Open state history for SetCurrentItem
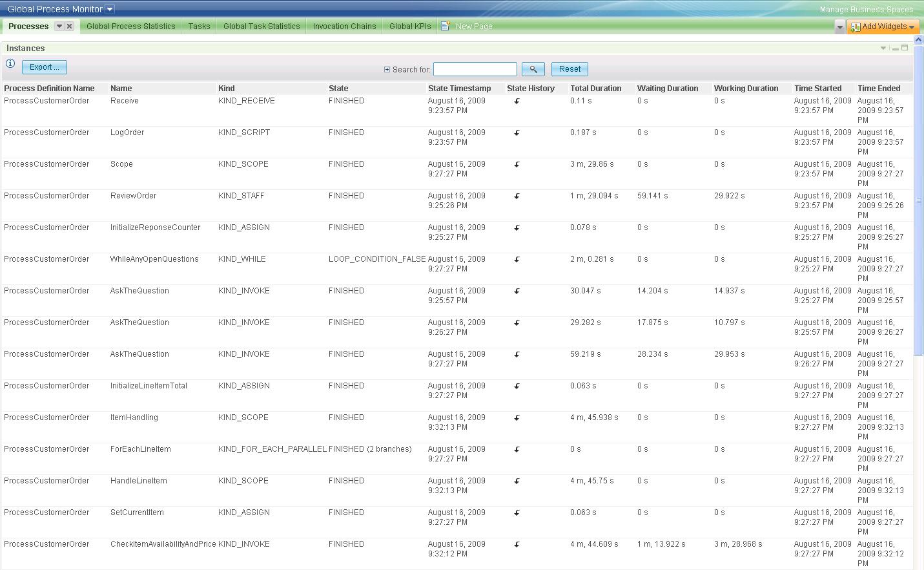 (x=517, y=513)
